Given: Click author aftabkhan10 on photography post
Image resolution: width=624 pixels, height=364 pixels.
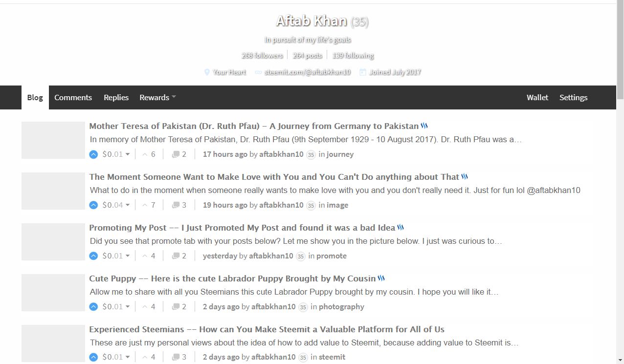Looking at the screenshot, I should point(273,307).
